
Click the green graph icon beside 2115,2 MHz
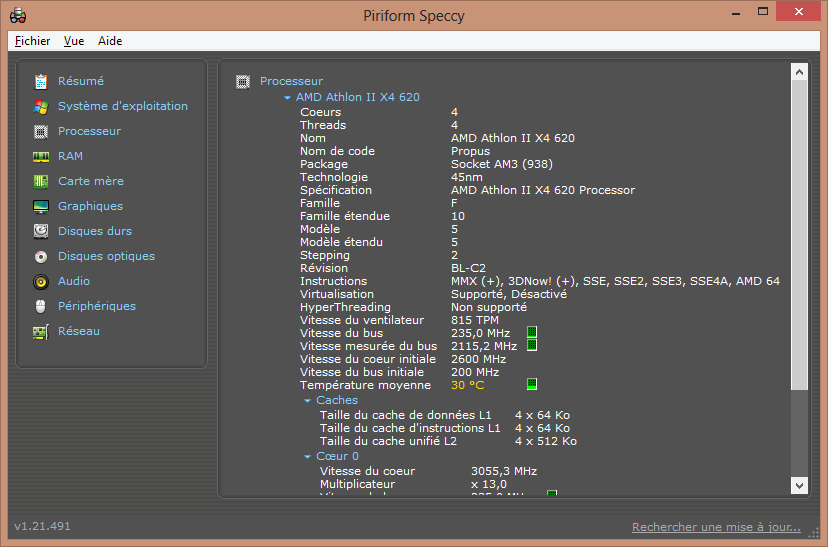532,345
